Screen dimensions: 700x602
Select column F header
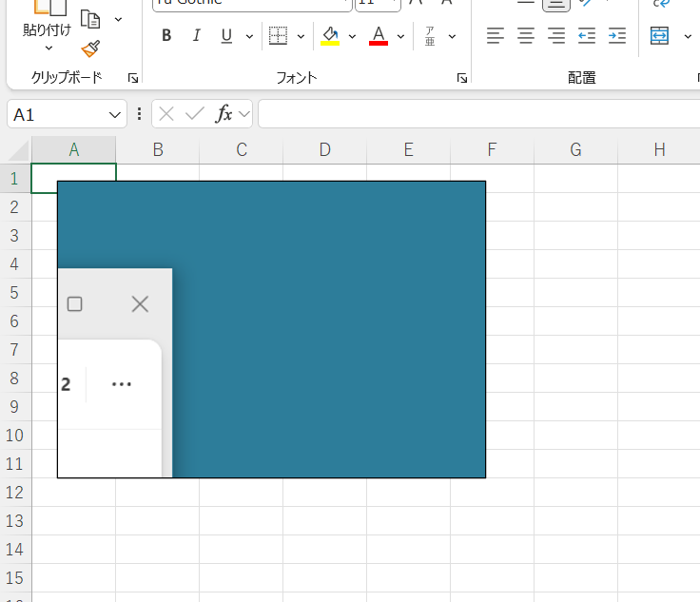pyautogui.click(x=492, y=150)
